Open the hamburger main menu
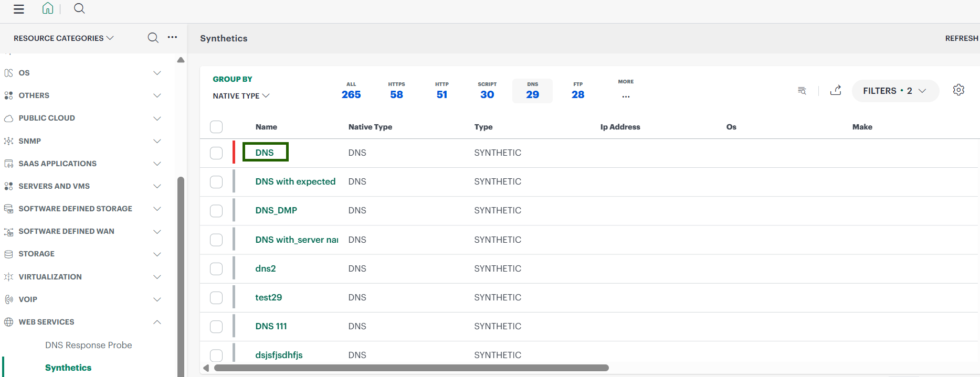The height and width of the screenshot is (377, 980). click(19, 9)
